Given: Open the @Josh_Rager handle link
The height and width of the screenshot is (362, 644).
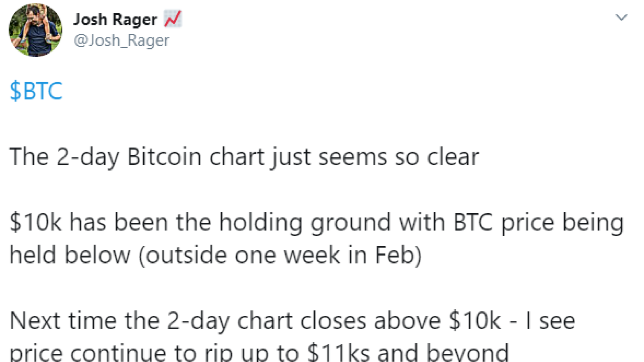Looking at the screenshot, I should pyautogui.click(x=122, y=40).
